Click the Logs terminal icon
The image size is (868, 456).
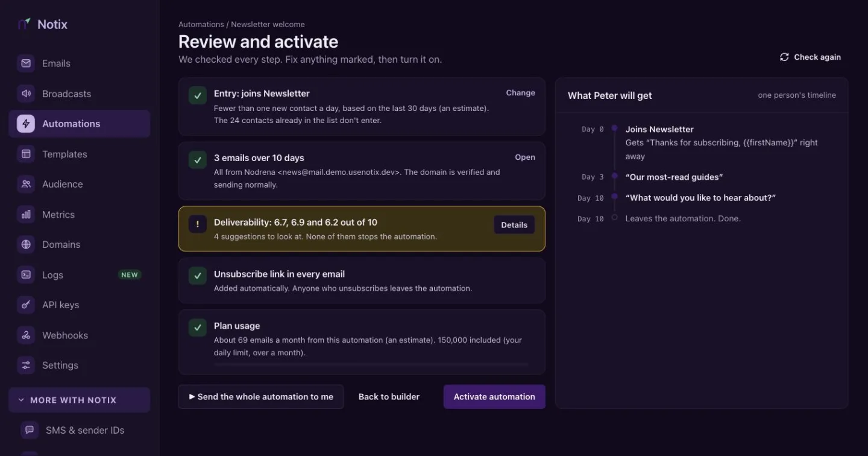click(26, 274)
